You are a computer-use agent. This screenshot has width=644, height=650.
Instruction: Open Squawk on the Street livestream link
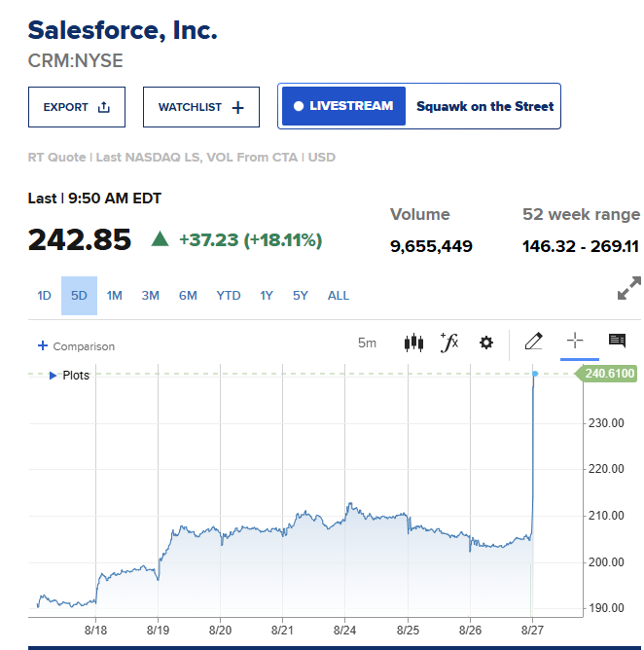(x=484, y=106)
